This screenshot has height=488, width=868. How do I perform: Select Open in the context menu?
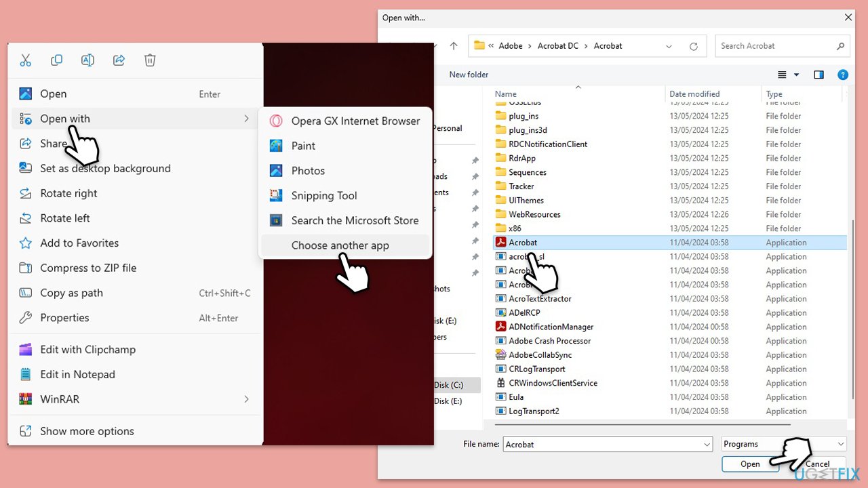135,94
